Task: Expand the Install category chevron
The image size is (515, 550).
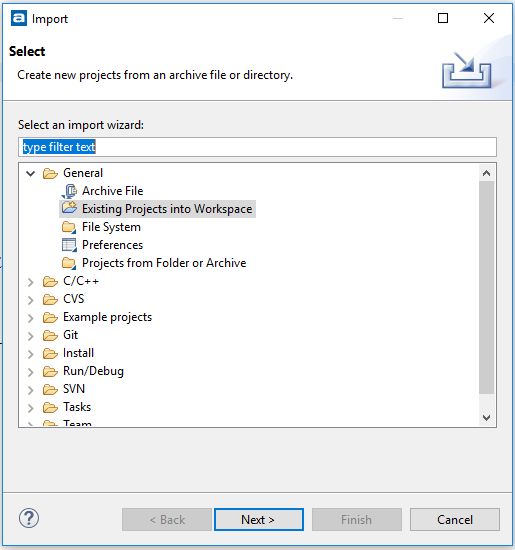Action: pyautogui.click(x=31, y=354)
